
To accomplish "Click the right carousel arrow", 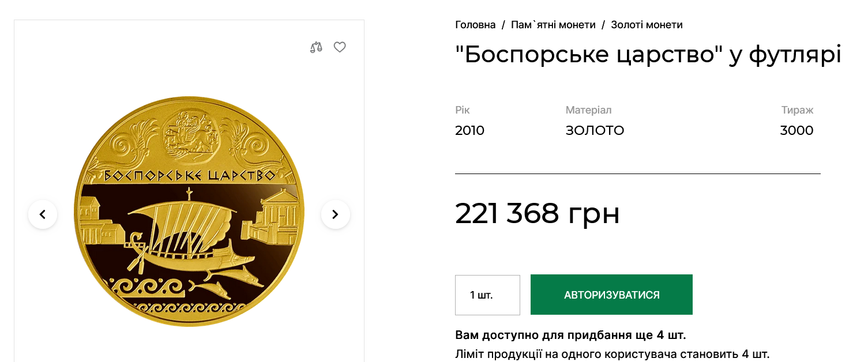I will point(335,213).
